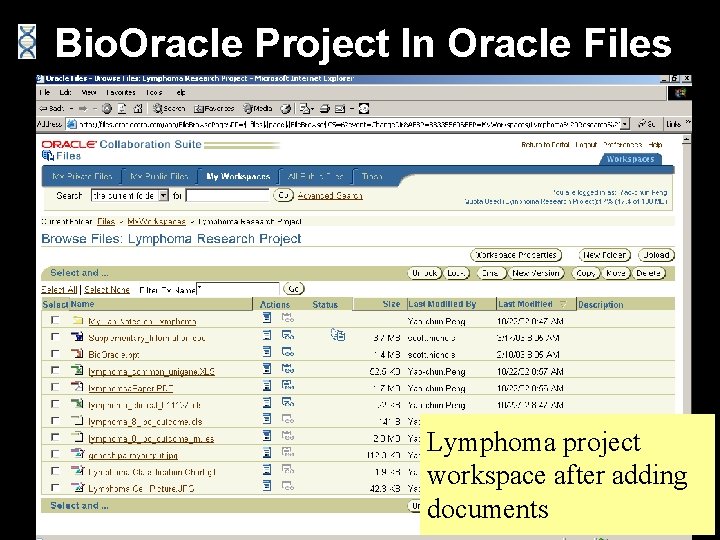Click the New Folder button

coord(604,255)
